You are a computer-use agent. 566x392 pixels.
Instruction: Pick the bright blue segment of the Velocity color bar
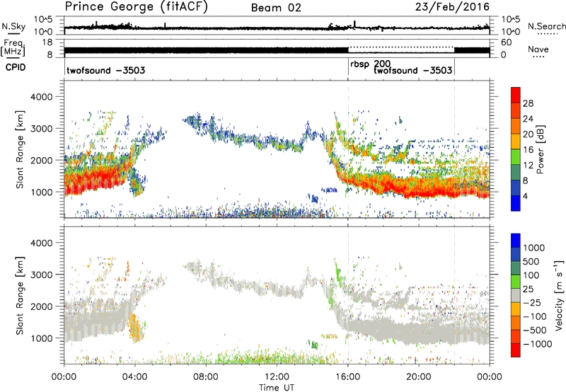pos(516,241)
